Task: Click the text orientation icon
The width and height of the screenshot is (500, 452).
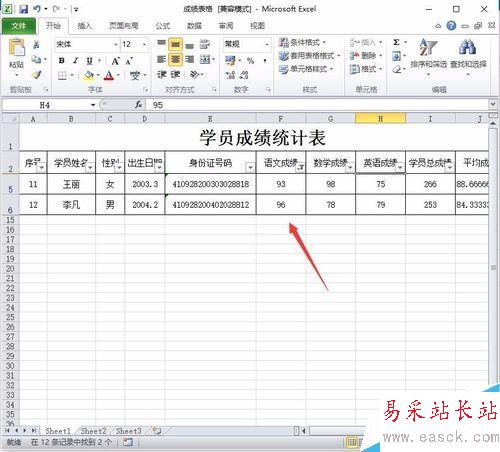Action: [194, 75]
